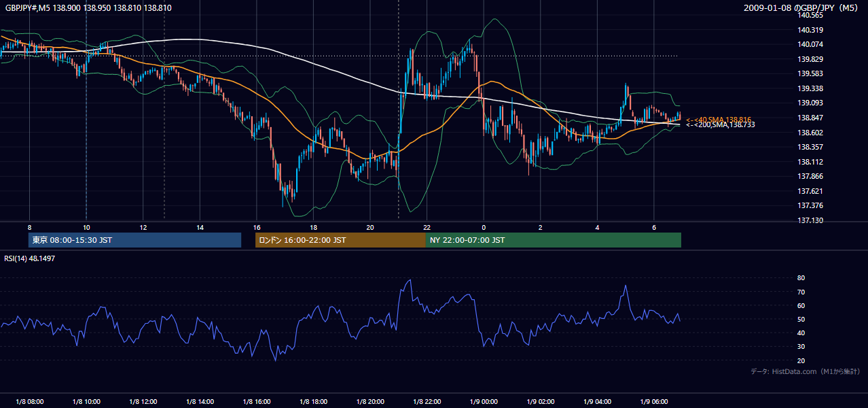Click the 138.112 price axis label

(811, 163)
